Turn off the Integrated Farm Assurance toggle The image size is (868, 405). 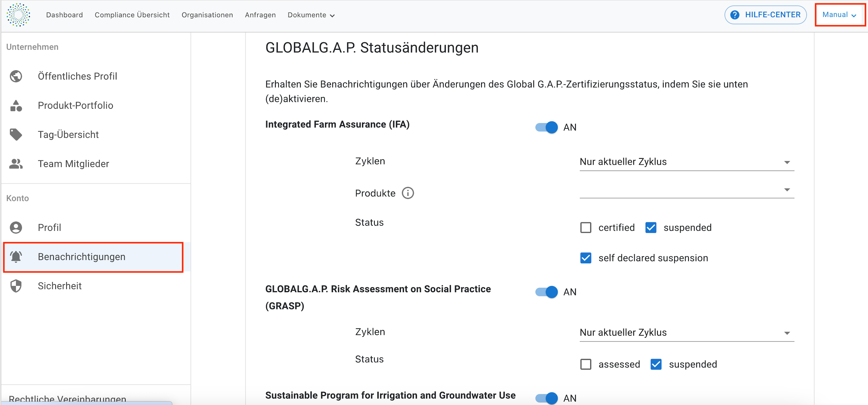(546, 127)
